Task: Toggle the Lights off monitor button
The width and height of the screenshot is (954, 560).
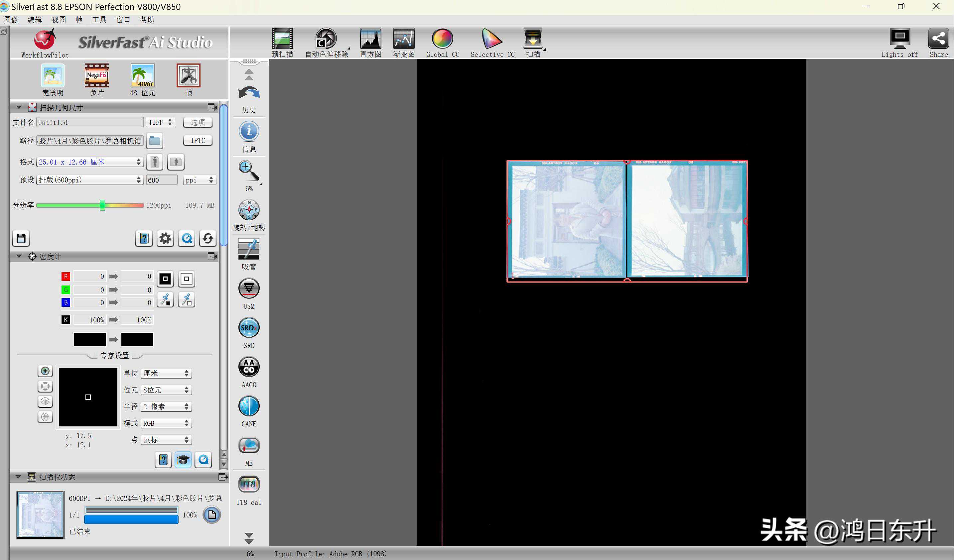Action: click(899, 39)
